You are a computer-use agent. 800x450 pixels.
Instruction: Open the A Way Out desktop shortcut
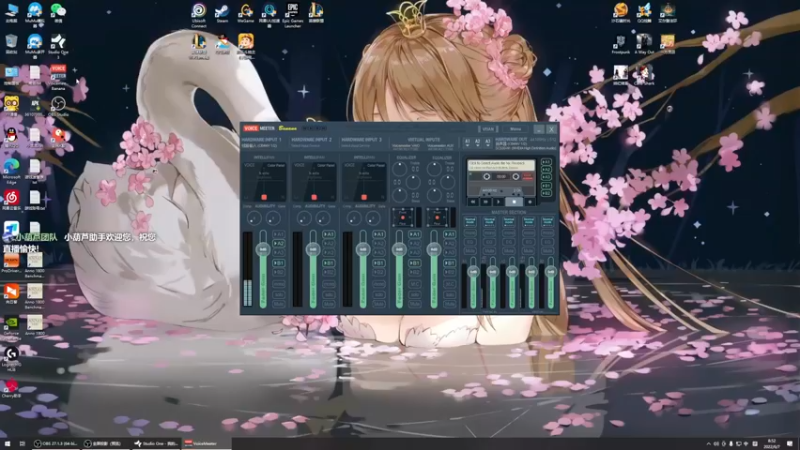pos(644,44)
